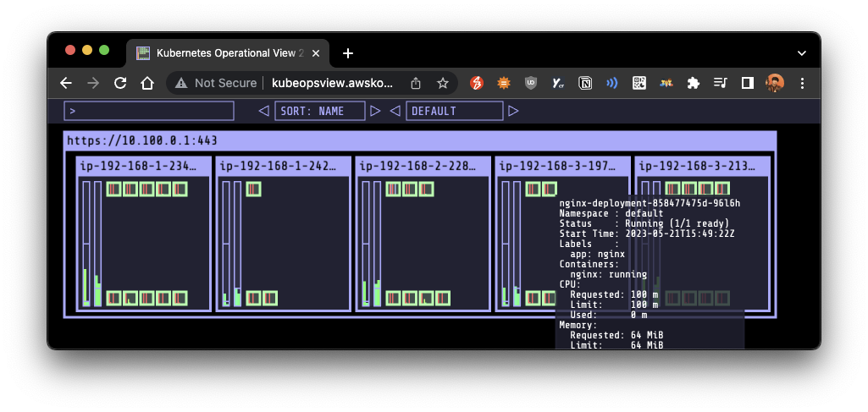Open the orange sun-shaped extension
The image size is (868, 412).
[504, 83]
